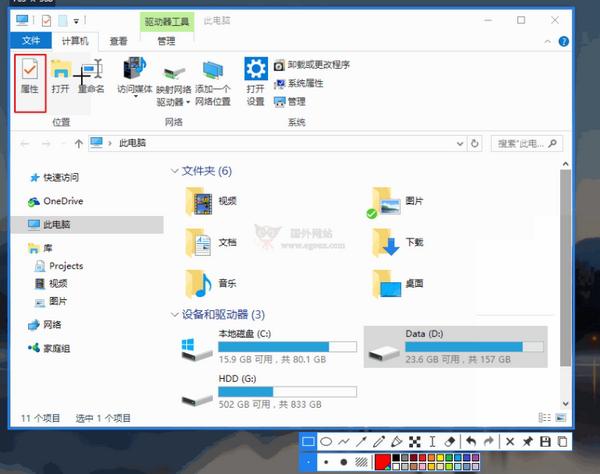600x474 pixels.
Task: Click quick access toolbar new folder icon
Action: 63,20
